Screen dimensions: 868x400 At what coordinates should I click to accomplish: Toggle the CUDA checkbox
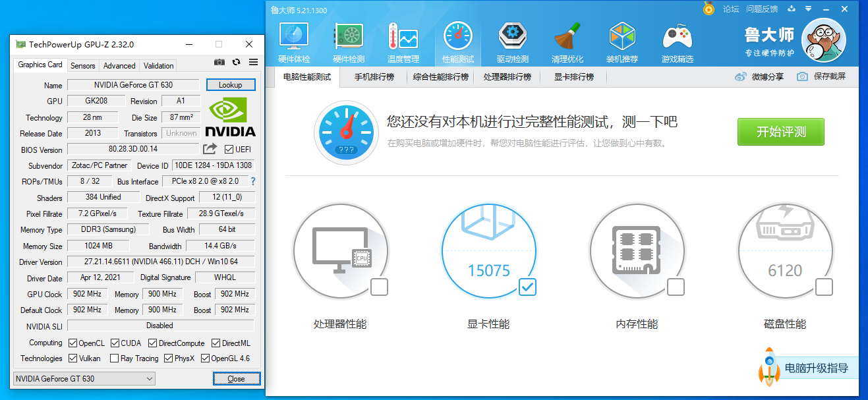[115, 343]
